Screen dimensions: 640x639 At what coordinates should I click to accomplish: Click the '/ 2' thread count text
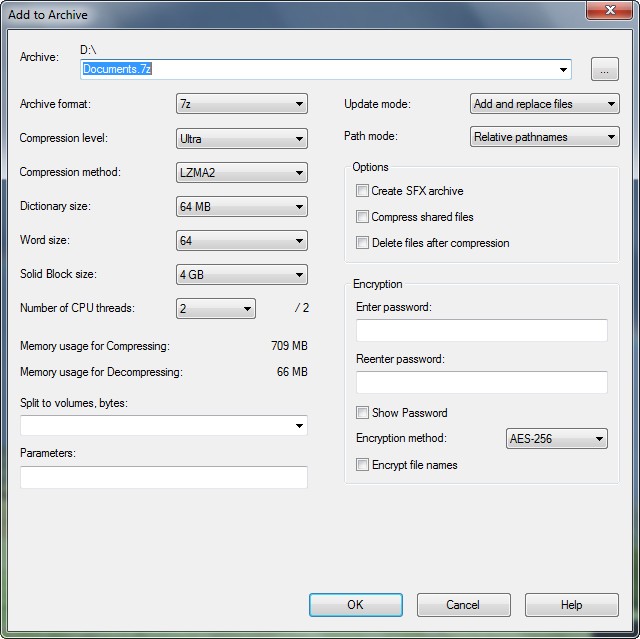302,308
